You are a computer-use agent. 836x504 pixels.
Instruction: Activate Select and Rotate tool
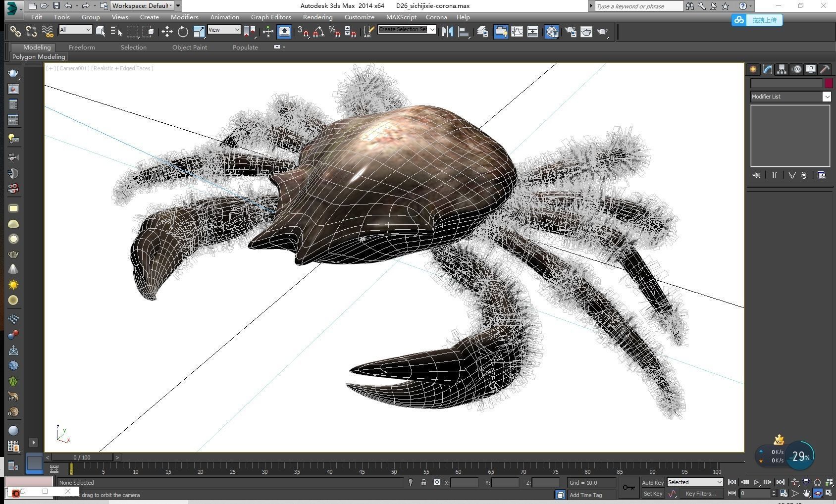click(x=183, y=32)
